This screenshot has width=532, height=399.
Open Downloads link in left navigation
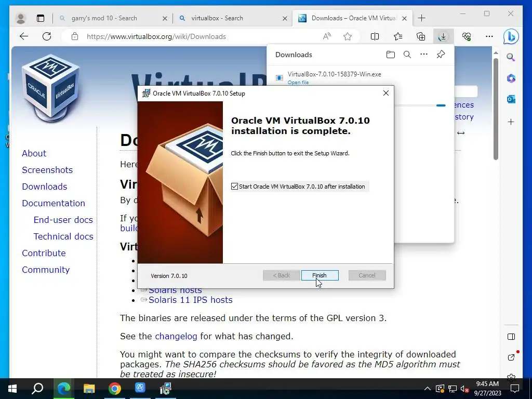pyautogui.click(x=45, y=187)
